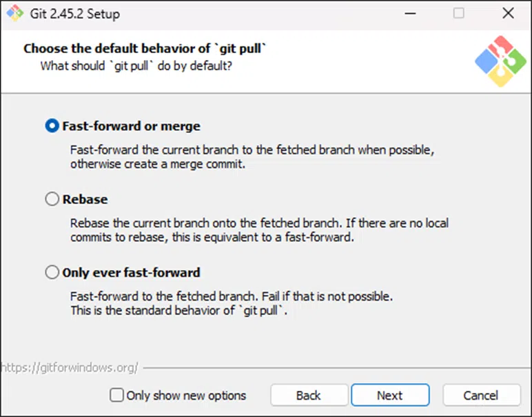Select the 'Fast-forward or merge' radio button

tap(52, 126)
